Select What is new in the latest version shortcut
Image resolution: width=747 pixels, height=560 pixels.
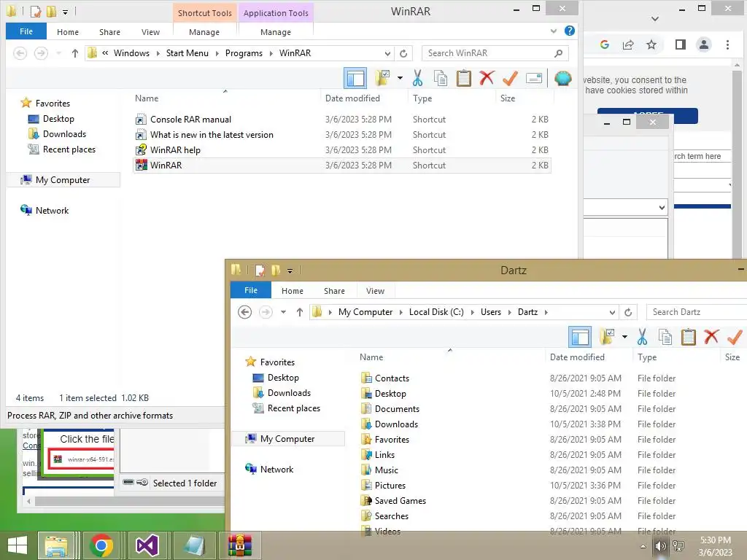pyautogui.click(x=342, y=135)
